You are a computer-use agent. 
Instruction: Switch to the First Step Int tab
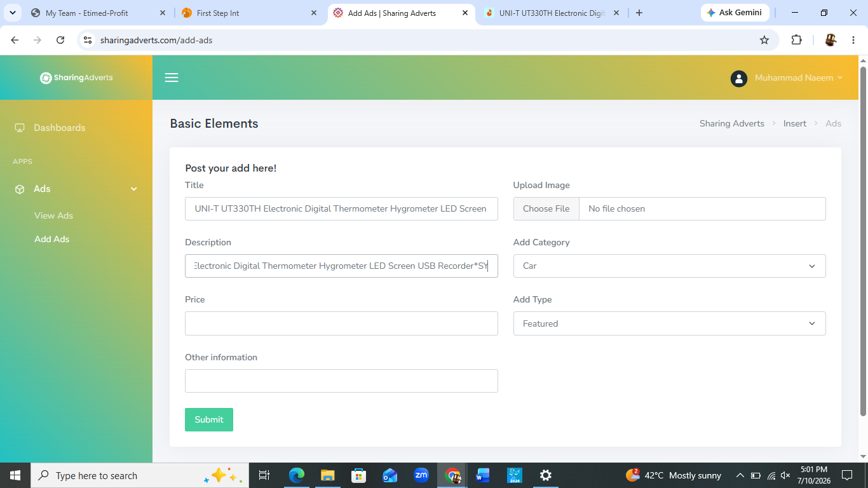click(x=249, y=13)
